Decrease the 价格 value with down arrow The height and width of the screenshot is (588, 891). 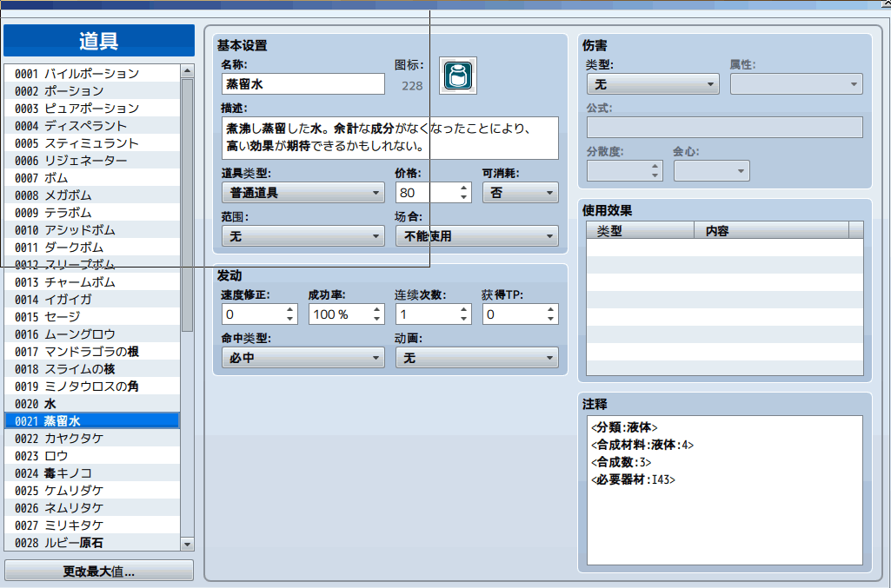[464, 197]
